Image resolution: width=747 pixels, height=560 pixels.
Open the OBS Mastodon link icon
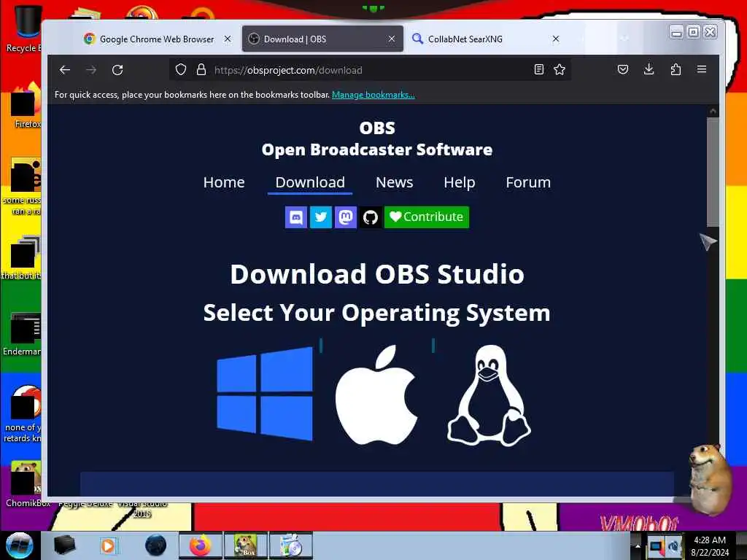click(x=345, y=217)
